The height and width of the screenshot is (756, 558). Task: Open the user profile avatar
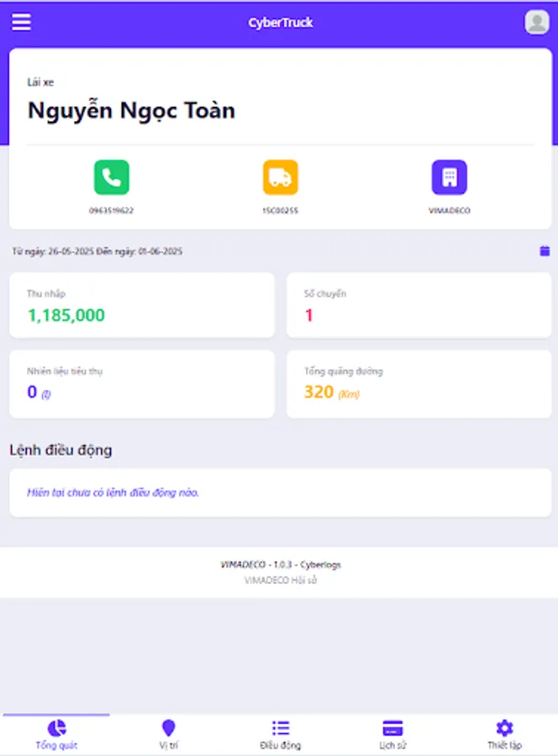tap(537, 22)
